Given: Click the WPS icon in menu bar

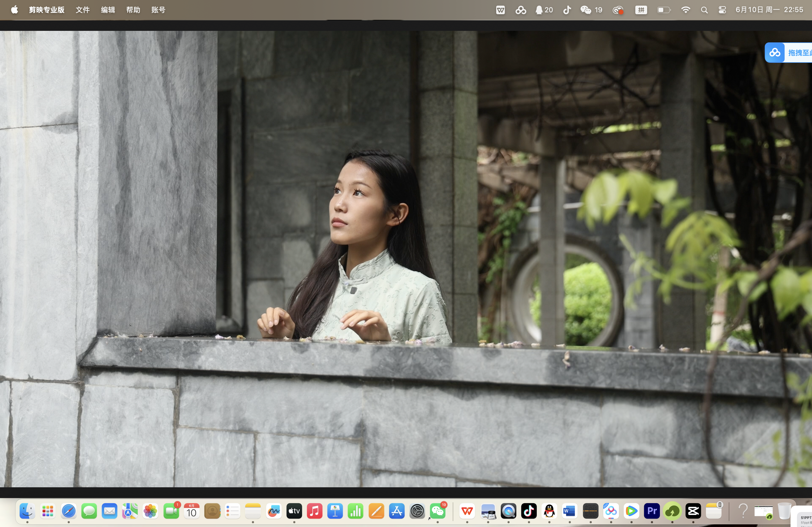Looking at the screenshot, I should [501, 10].
